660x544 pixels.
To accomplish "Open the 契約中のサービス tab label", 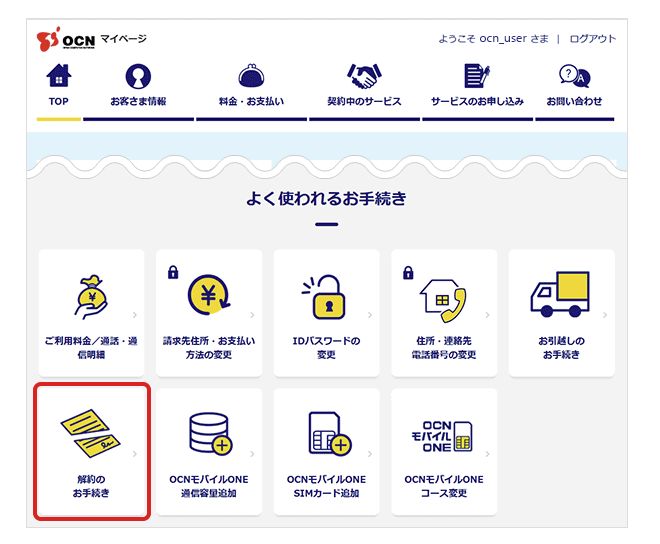I will click(x=364, y=101).
